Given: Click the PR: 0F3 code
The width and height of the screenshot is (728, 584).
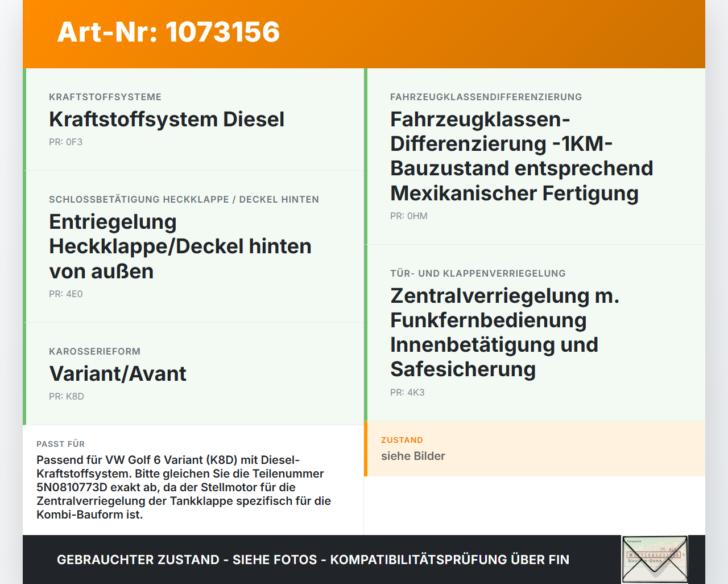Looking at the screenshot, I should [x=66, y=142].
